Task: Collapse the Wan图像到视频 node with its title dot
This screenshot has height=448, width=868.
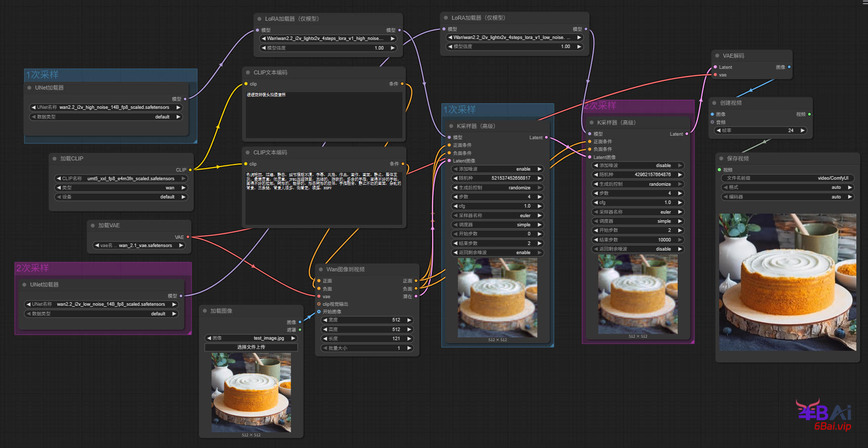Action: click(321, 269)
